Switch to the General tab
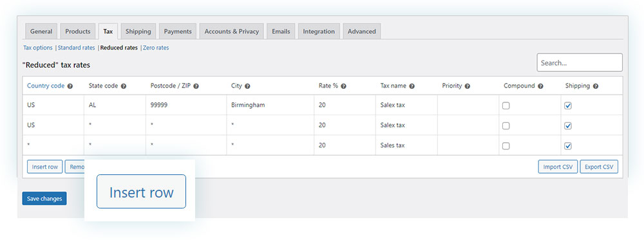 [41, 31]
